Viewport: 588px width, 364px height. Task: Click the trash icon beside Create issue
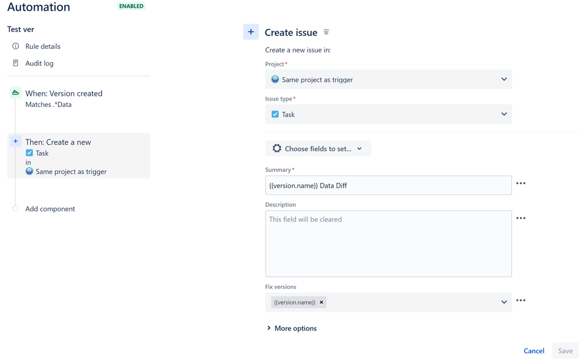(326, 32)
